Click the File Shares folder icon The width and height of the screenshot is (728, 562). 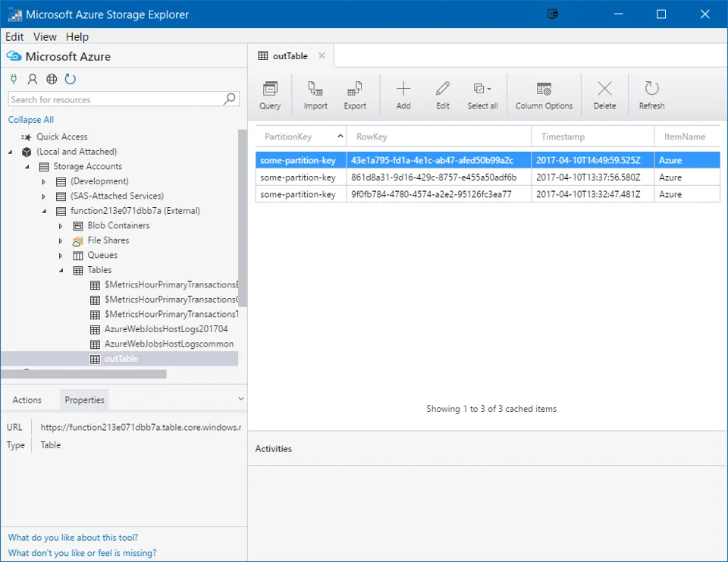(78, 241)
